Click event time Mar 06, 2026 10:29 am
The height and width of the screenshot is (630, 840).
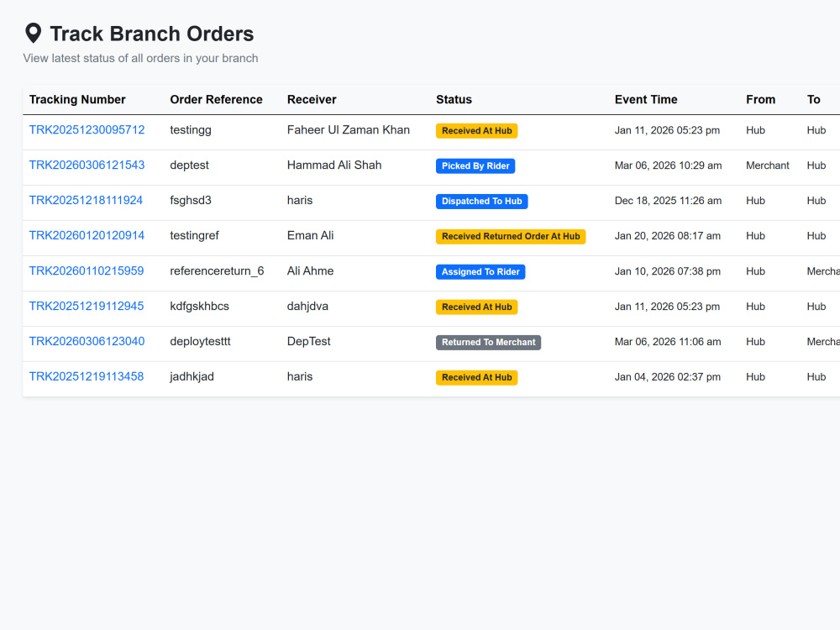tap(668, 165)
